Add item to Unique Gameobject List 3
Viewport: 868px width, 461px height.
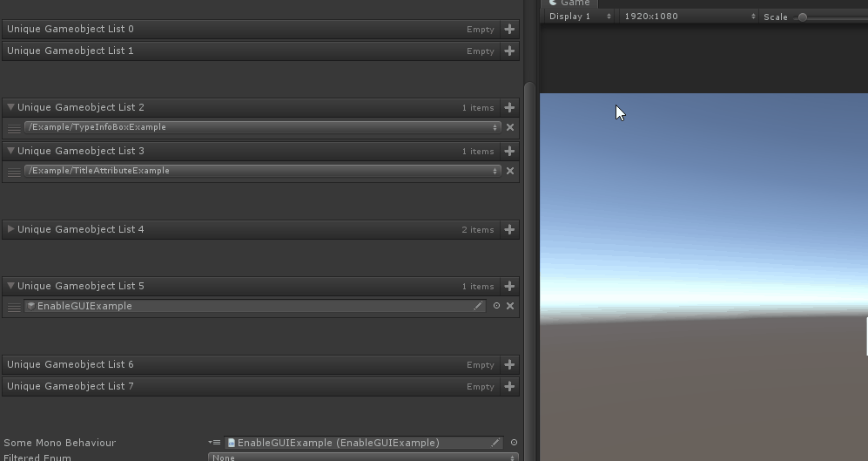pos(509,151)
